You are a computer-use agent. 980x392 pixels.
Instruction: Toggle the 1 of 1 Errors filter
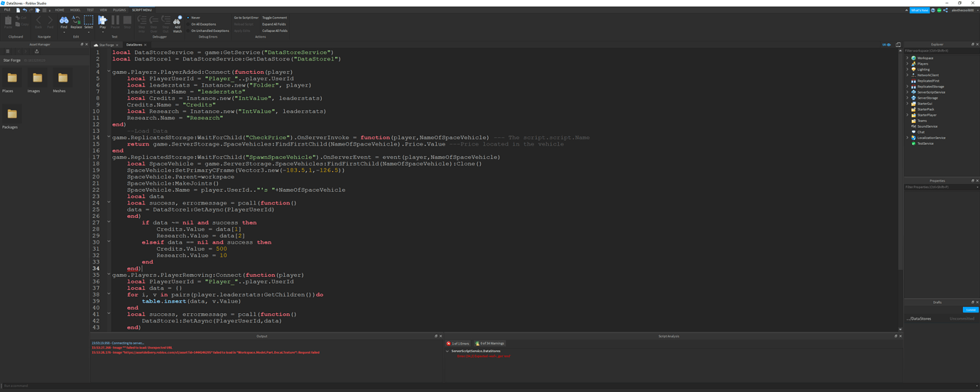(x=458, y=344)
